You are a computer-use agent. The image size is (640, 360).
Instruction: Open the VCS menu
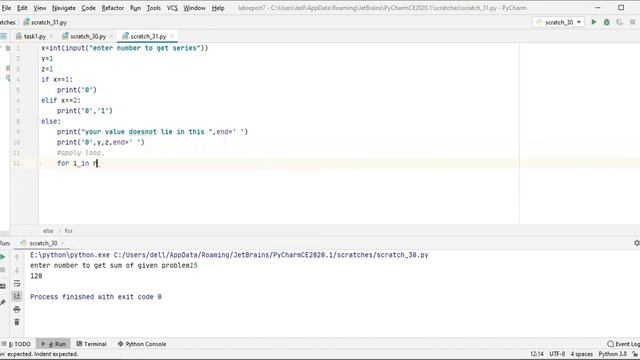(x=172, y=8)
